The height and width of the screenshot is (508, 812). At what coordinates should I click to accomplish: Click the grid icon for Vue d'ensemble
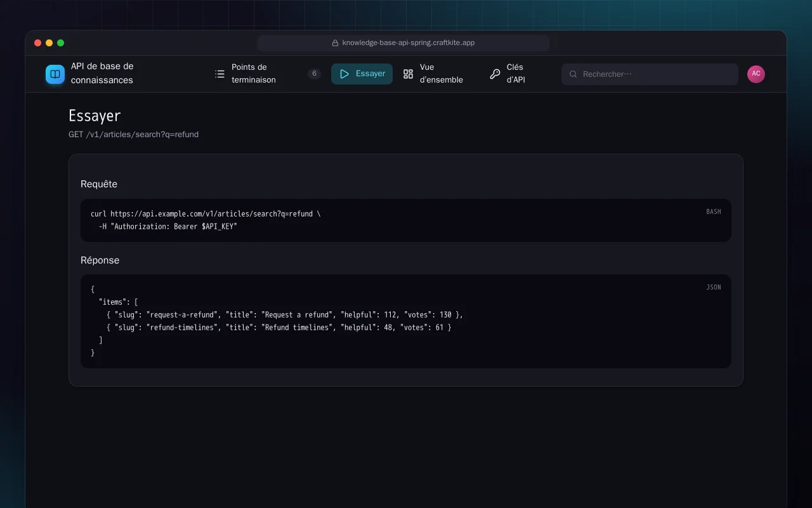(x=408, y=74)
